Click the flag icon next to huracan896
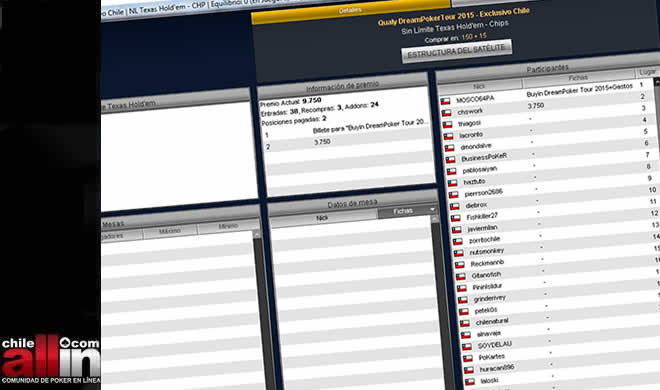The image size is (660, 390). coord(468,370)
